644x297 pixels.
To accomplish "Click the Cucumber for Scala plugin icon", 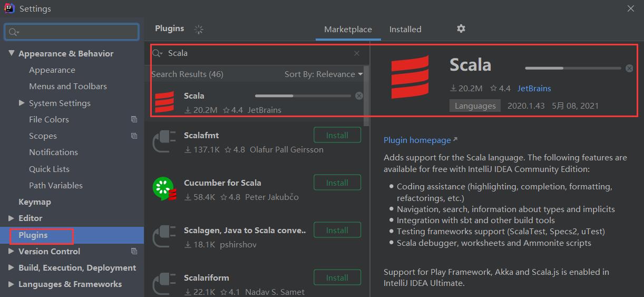I will coord(164,189).
